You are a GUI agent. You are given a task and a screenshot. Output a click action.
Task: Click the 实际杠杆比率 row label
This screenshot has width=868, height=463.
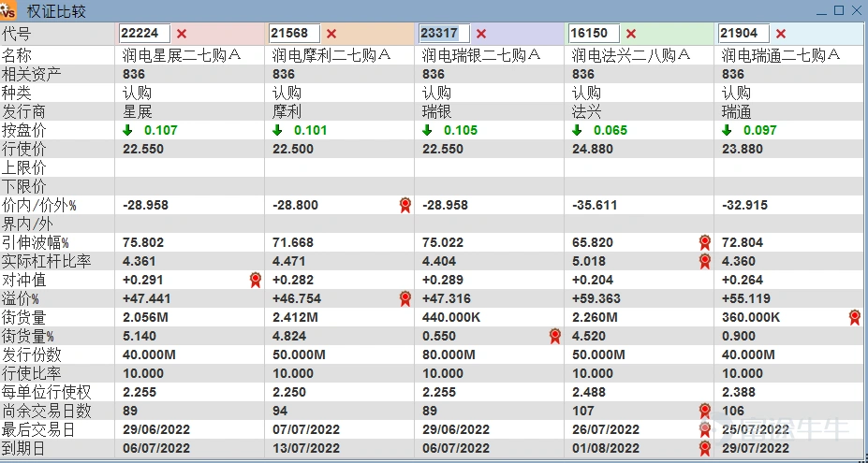[x=47, y=261]
